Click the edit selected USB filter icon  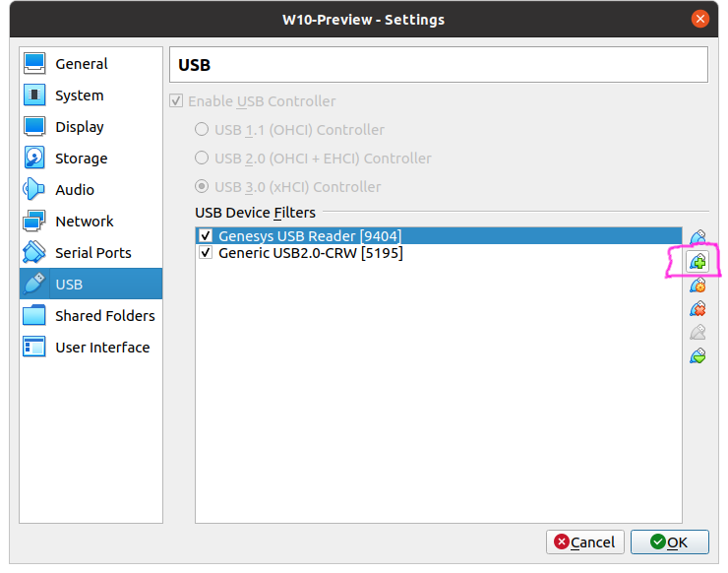pyautogui.click(x=698, y=286)
